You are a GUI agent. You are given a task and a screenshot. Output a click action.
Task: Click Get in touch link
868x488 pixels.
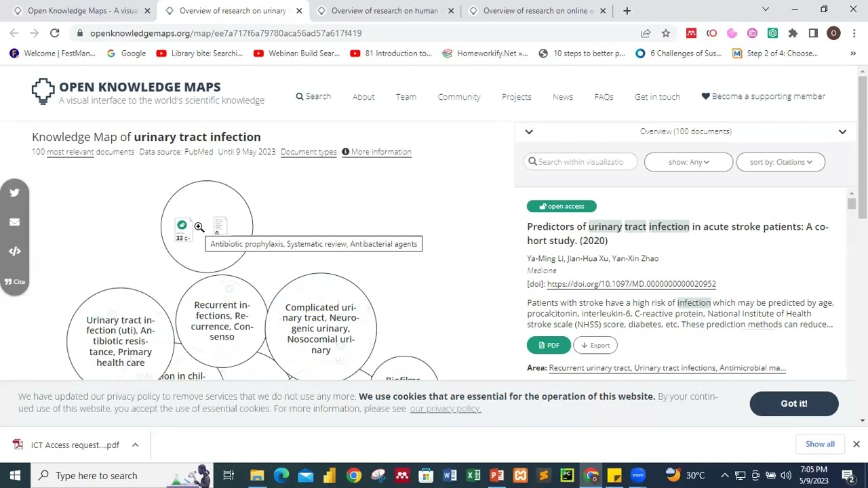(x=657, y=97)
